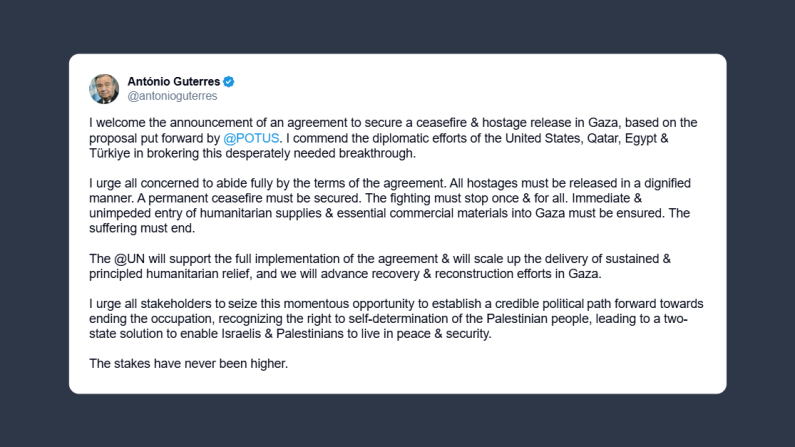Click "The stakes have never been higher."

click(188, 362)
